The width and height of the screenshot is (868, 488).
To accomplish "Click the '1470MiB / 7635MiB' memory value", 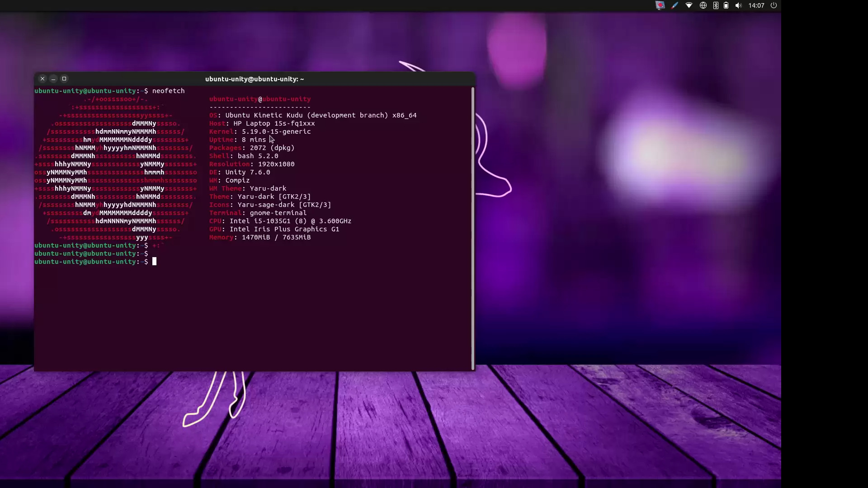I will pos(276,237).
